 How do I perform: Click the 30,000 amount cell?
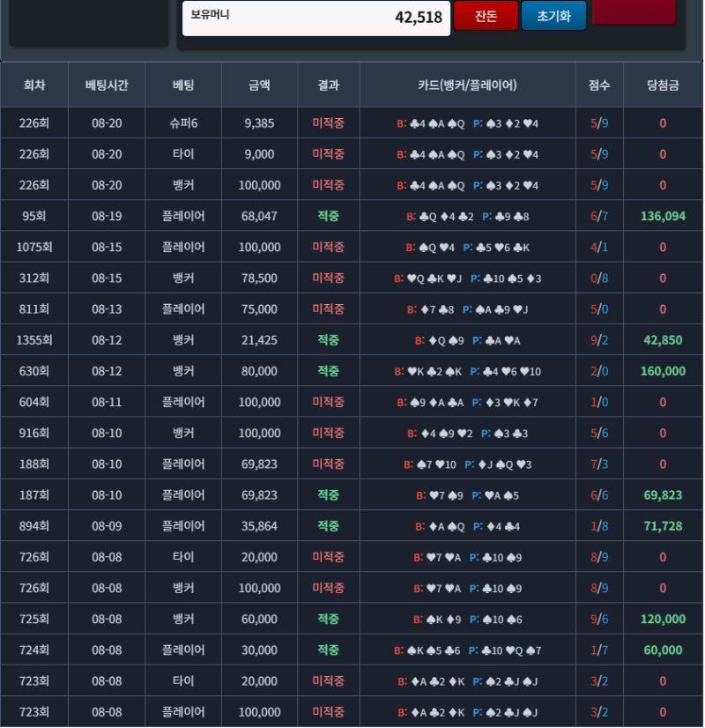tap(259, 650)
